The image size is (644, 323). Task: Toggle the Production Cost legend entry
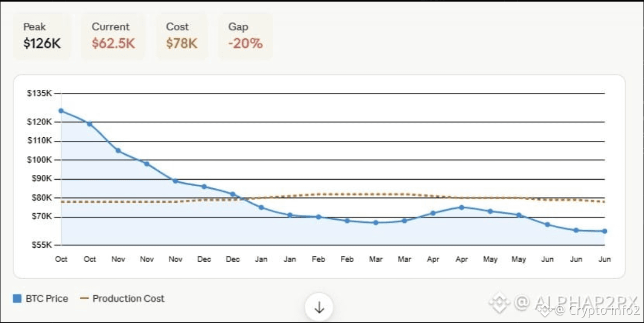tap(123, 299)
